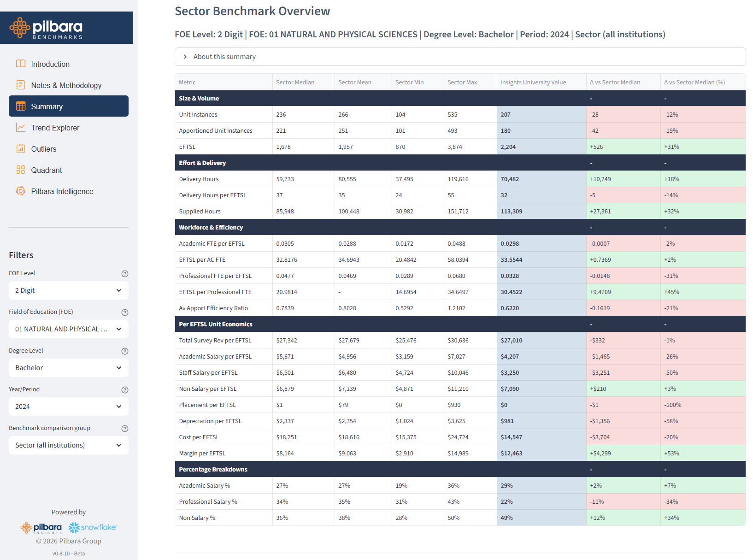Click the FOE Level help question mark

click(x=125, y=273)
